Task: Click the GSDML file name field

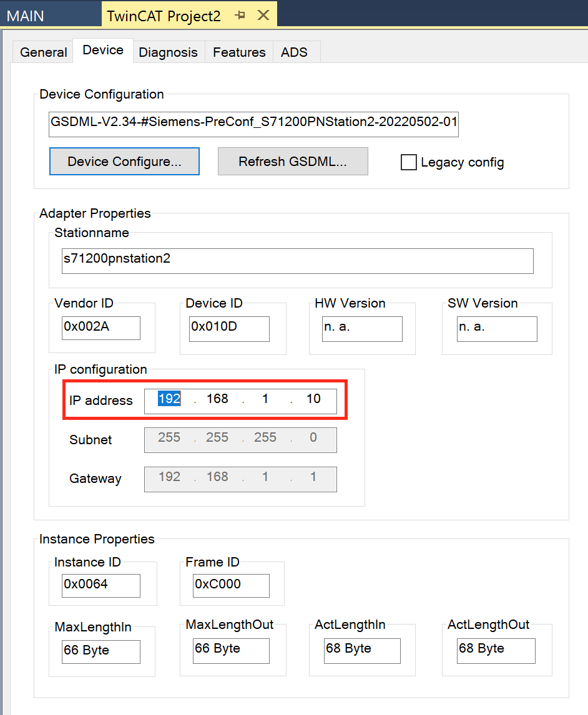Action: (253, 124)
